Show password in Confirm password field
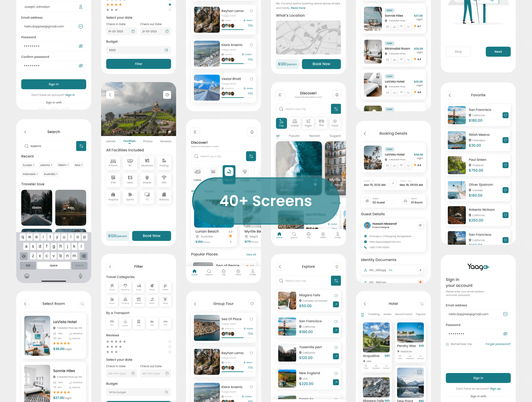532x402 pixels. click(80, 66)
